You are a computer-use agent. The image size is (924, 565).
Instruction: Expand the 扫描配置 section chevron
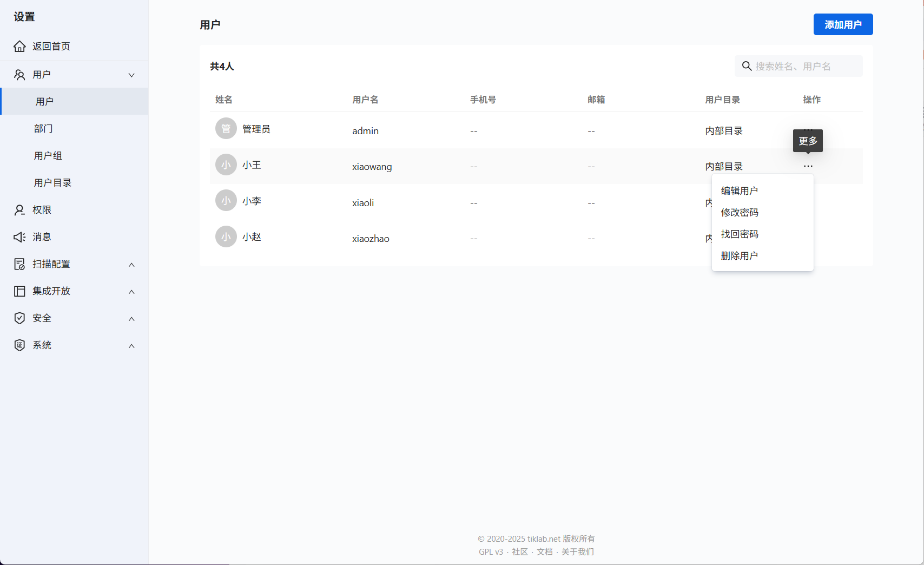tap(131, 265)
